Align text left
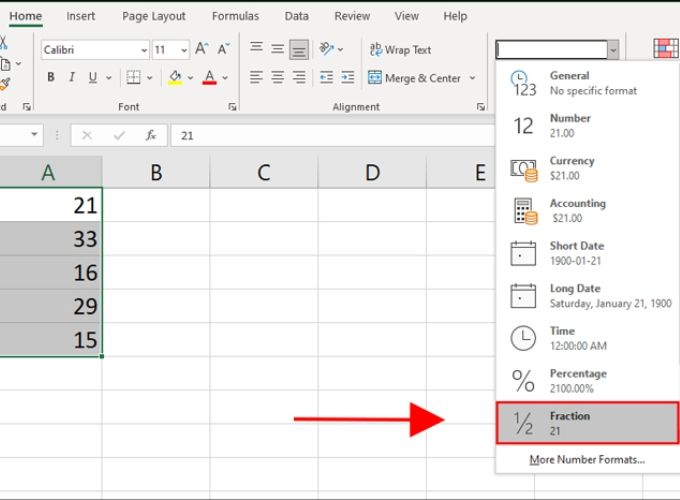 tap(256, 78)
